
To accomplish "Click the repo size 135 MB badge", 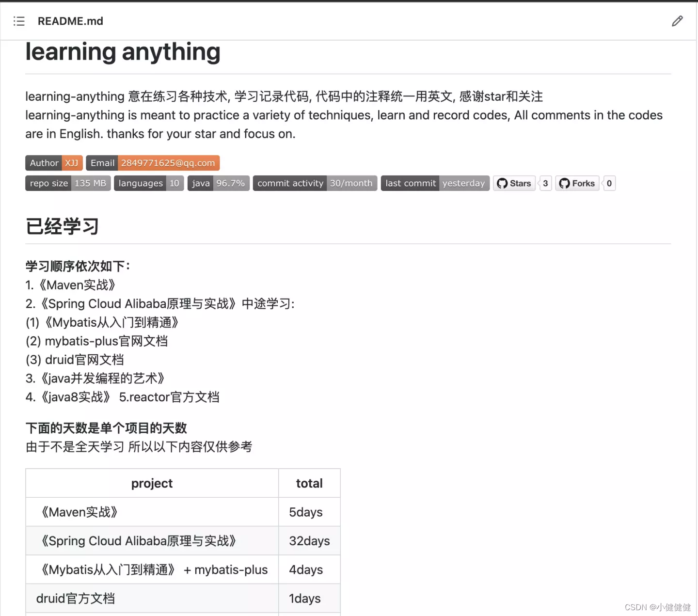I will 68,183.
